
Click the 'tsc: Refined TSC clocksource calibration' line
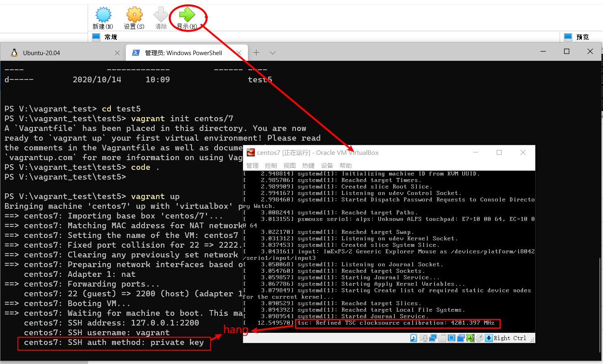[396, 323]
